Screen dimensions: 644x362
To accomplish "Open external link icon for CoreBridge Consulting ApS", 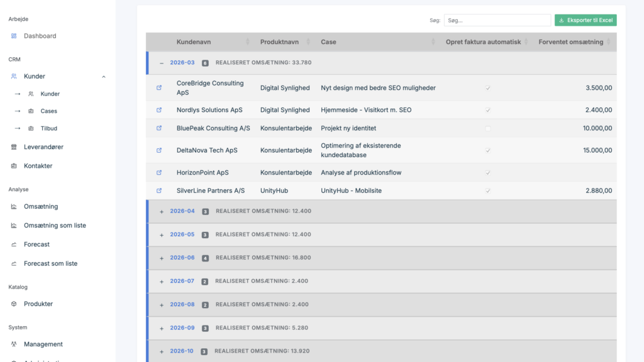I will pos(159,88).
